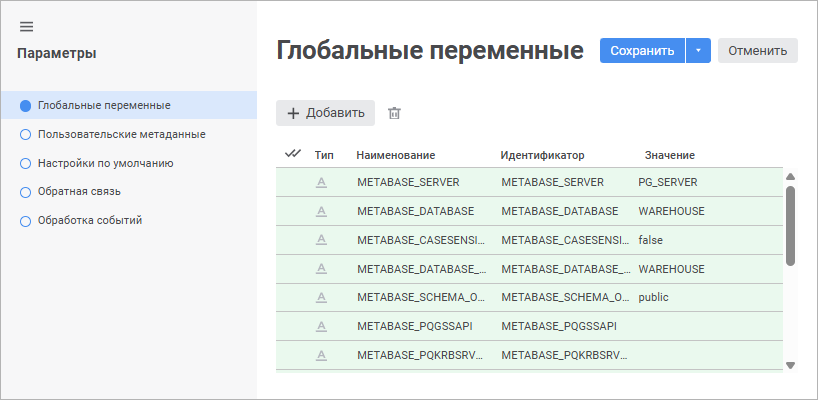The width and height of the screenshot is (818, 400).
Task: Click METABASE_DATABASE identifier cell
Action: (560, 211)
